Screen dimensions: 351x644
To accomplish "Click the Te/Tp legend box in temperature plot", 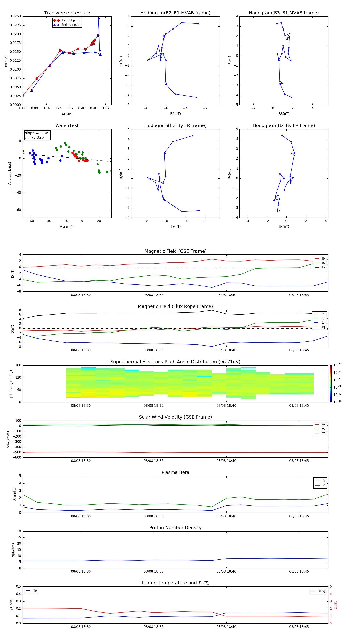I will pyautogui.click(x=318, y=591).
